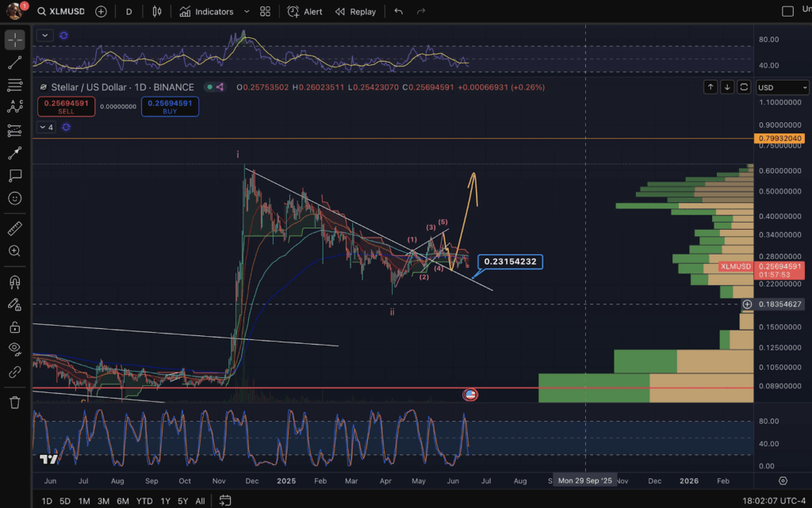Click the 0.79932040 orange price label
Viewport: 812px width, 508px height.
tap(780, 138)
